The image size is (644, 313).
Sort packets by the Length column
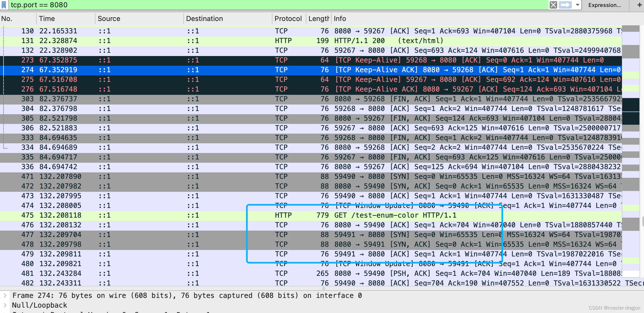click(319, 19)
